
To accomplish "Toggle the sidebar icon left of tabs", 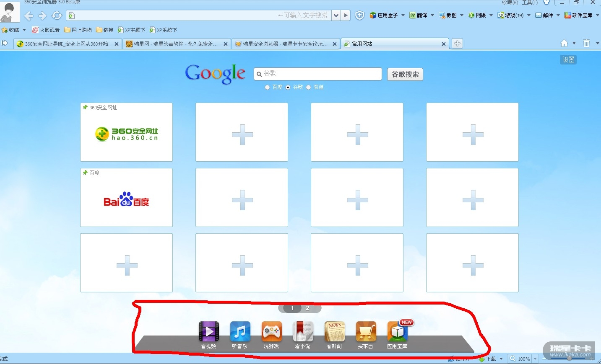I will pos(5,43).
